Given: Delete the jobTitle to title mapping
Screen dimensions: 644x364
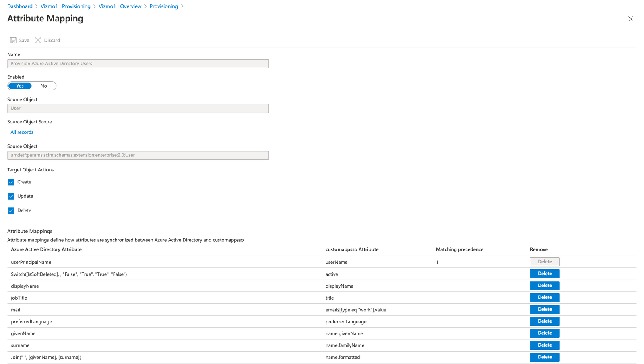Looking at the screenshot, I should click(545, 297).
